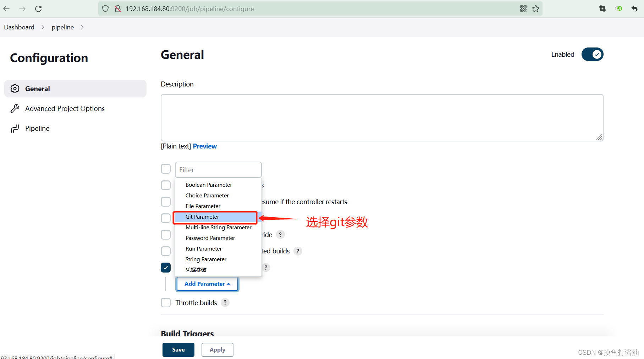
Task: Click the Pipeline icon in sidebar
Action: pyautogui.click(x=15, y=128)
